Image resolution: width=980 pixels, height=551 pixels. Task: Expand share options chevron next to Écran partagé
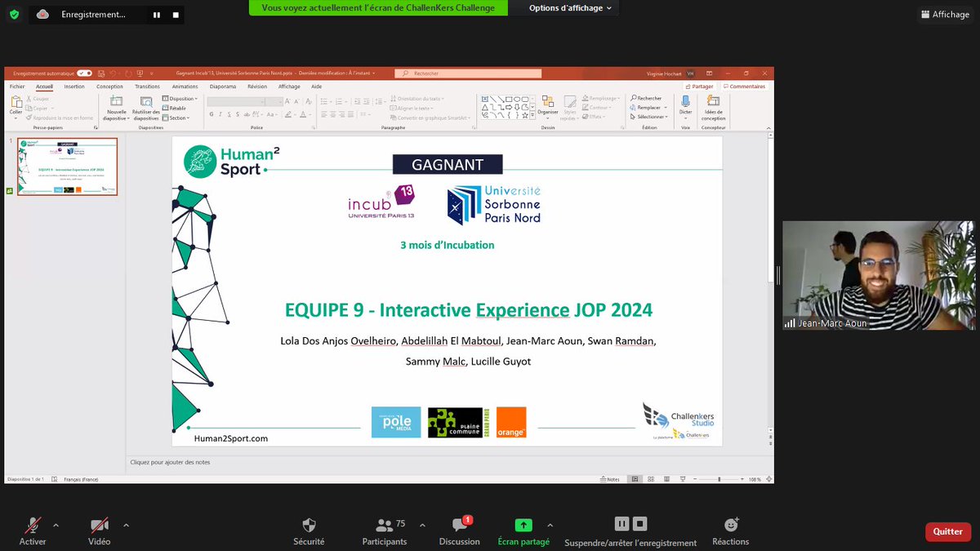pyautogui.click(x=550, y=525)
